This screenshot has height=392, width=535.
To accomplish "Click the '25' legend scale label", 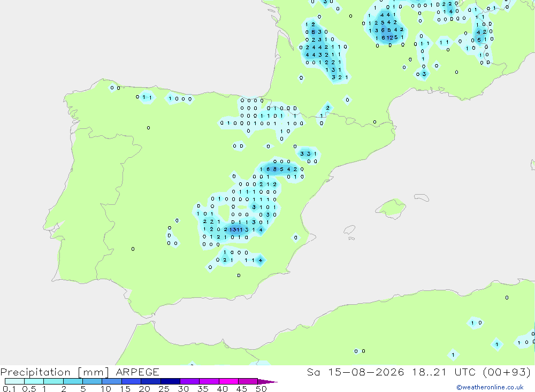I will click(x=164, y=389).
